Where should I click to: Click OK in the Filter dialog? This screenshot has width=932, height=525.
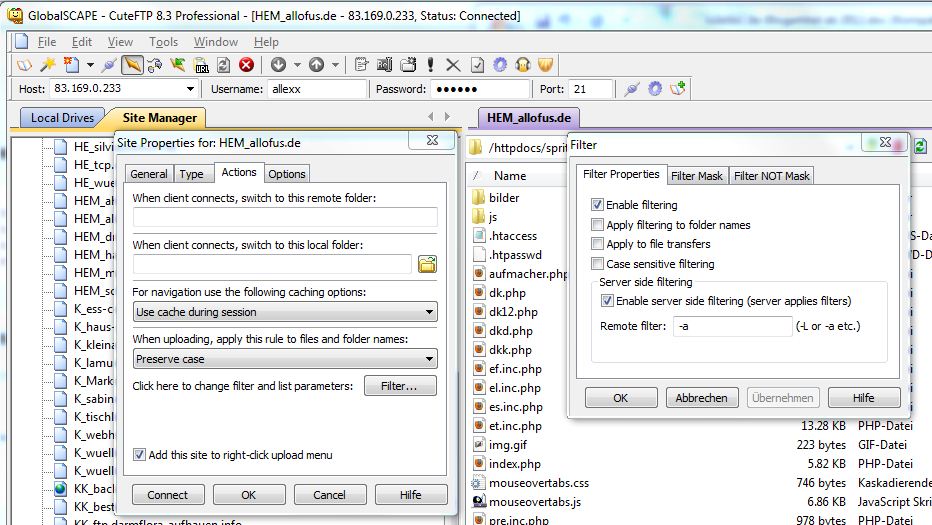(621, 398)
